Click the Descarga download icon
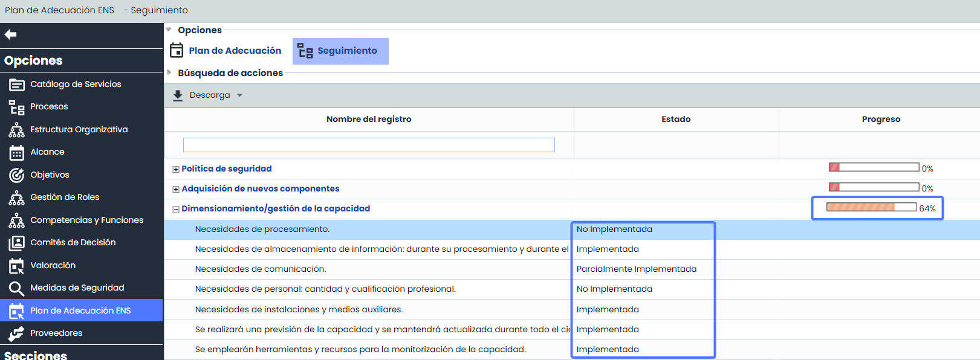The height and width of the screenshot is (360, 980). [x=178, y=95]
